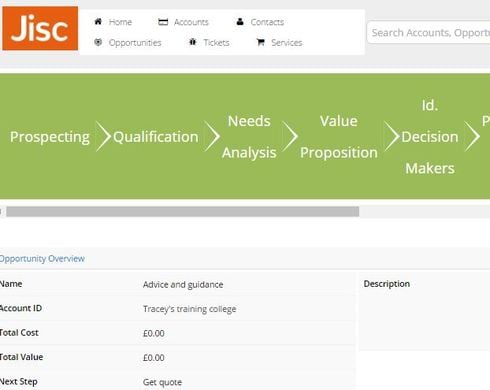Click the chevron after Needs Analysis

(290, 136)
